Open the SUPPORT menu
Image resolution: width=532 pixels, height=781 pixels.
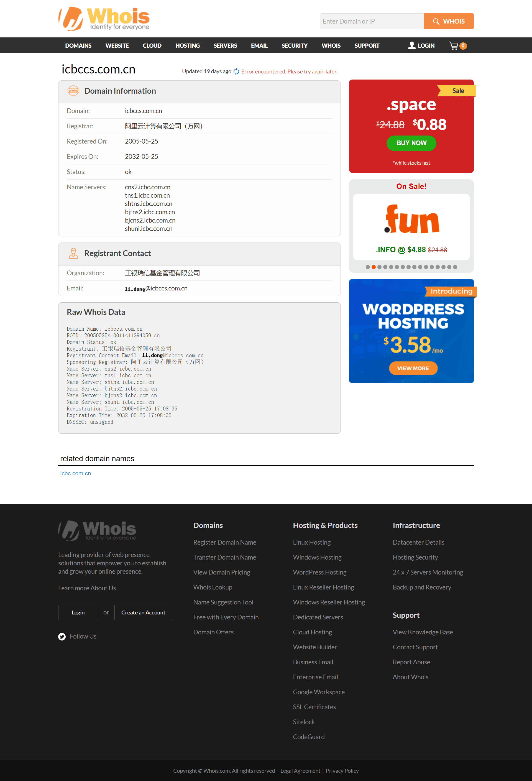(367, 45)
